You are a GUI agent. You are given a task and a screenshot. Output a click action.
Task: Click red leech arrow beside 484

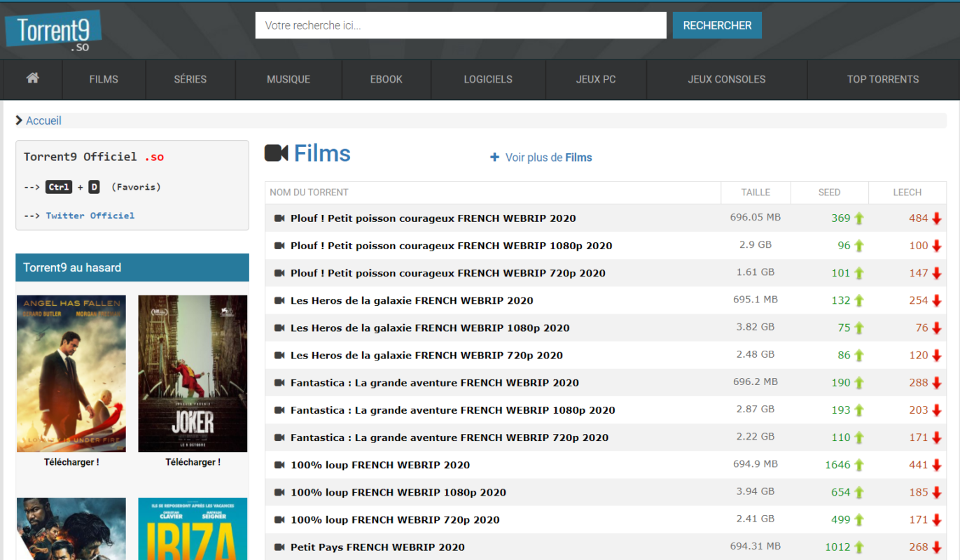click(x=937, y=218)
